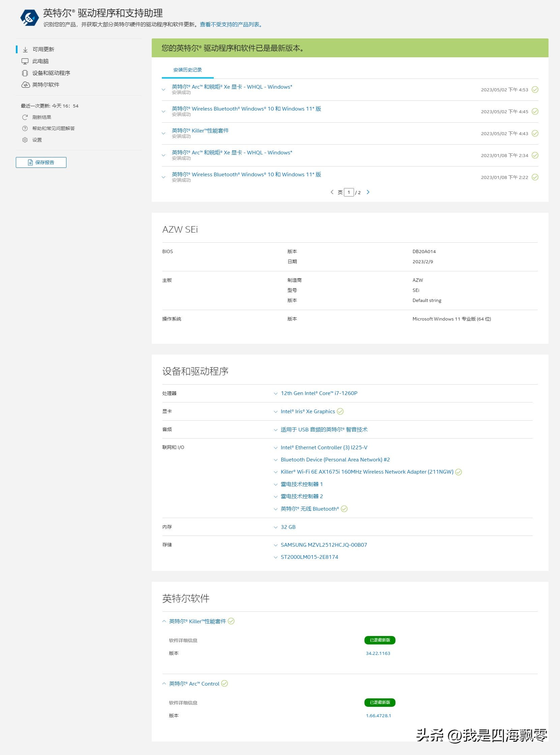Click 刷新结果 to rescan
560x755 pixels.
42,117
